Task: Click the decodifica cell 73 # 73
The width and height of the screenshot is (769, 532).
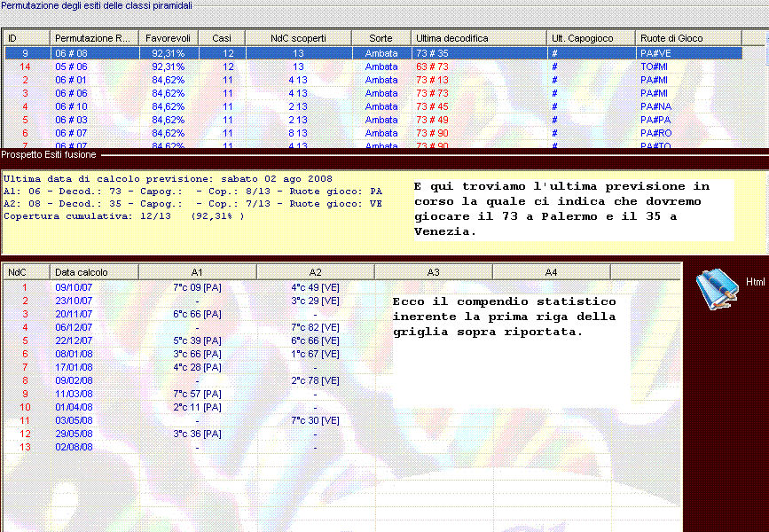Action: coord(432,93)
